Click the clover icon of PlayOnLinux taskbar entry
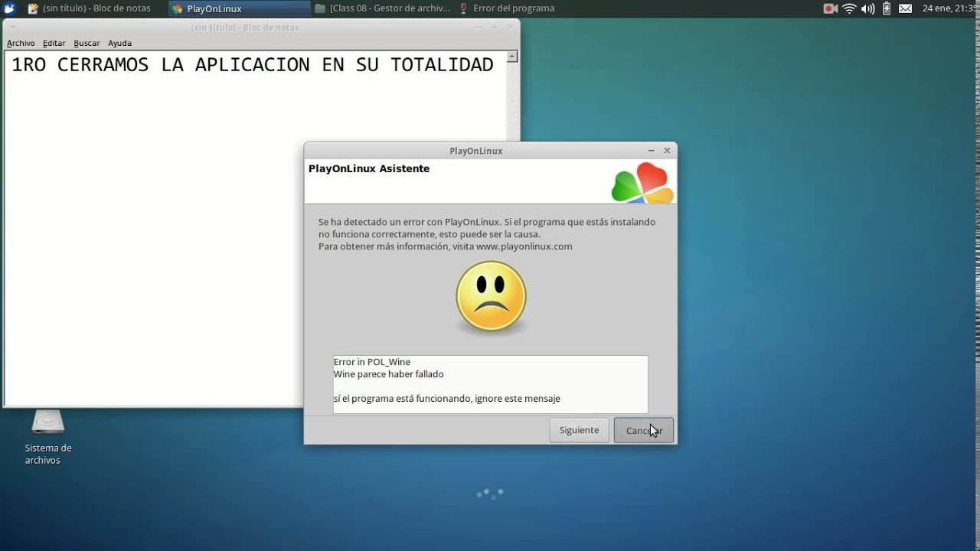Screen dimensions: 980x551 pos(178,8)
